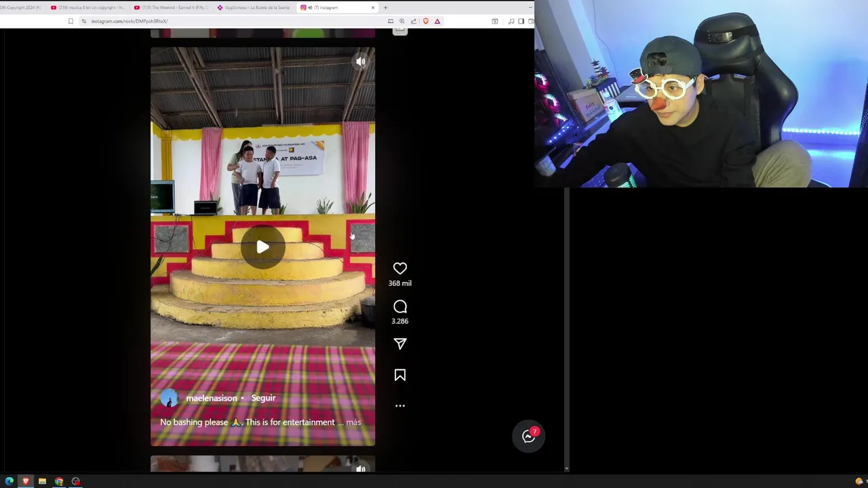868x488 pixels.
Task: Open comments with the speech bubble icon
Action: coord(400,307)
